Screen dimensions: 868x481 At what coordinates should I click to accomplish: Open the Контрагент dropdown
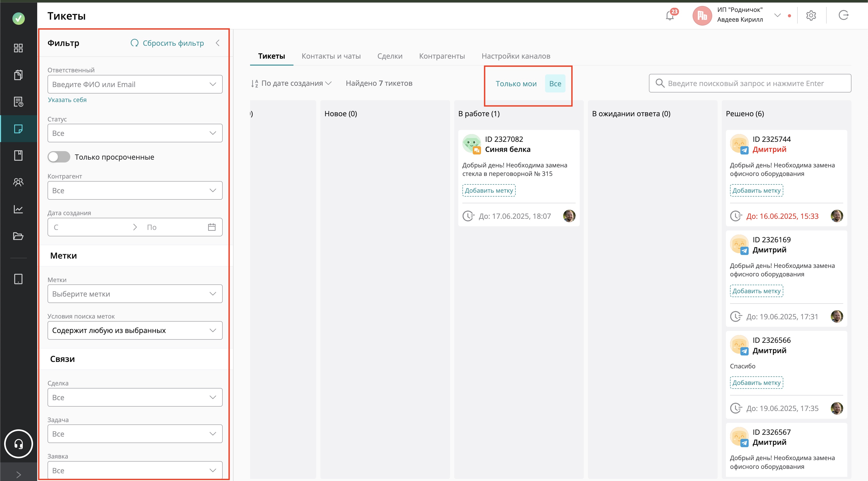click(x=135, y=190)
